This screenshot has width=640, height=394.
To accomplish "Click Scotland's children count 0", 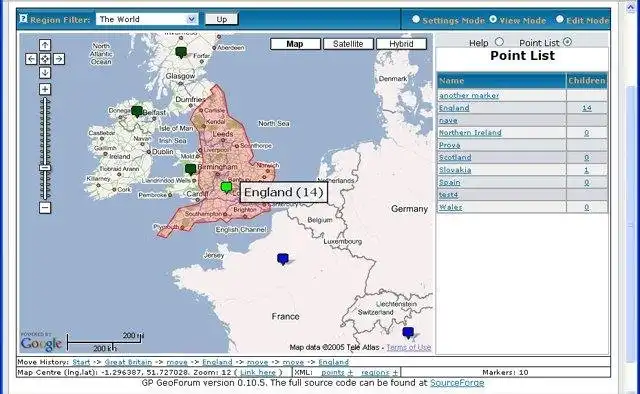I will (587, 157).
